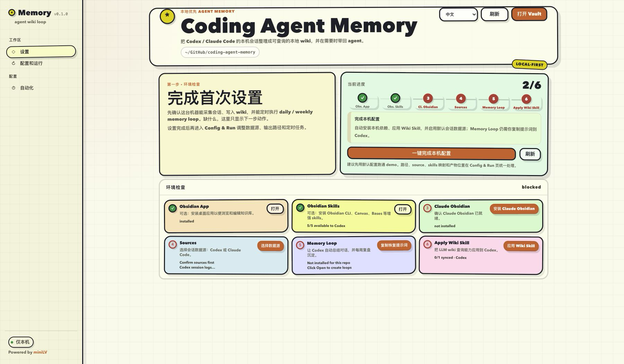Image resolution: width=624 pixels, height=364 pixels.
Task: Click the LOCAL-FIRST badge
Action: click(x=529, y=64)
